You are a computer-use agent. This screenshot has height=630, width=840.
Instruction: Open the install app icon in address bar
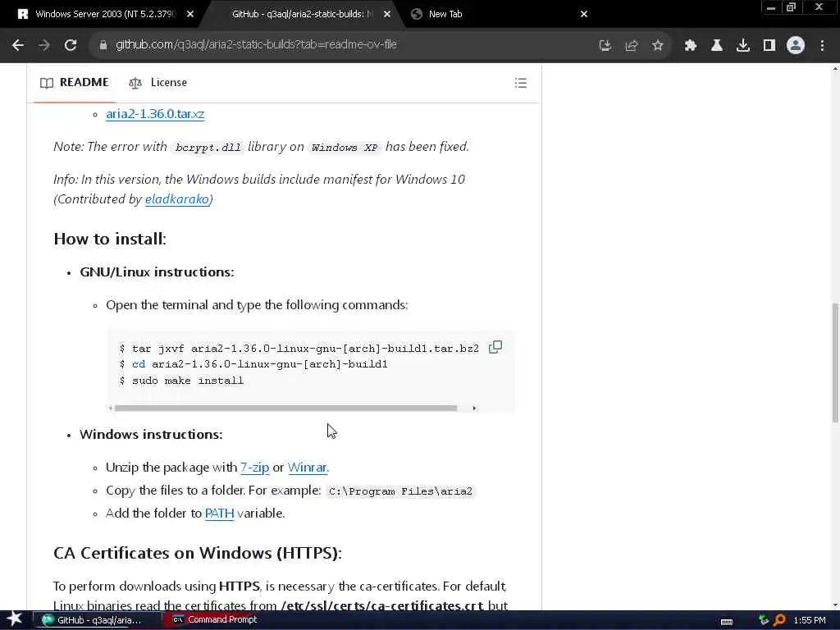click(x=605, y=46)
